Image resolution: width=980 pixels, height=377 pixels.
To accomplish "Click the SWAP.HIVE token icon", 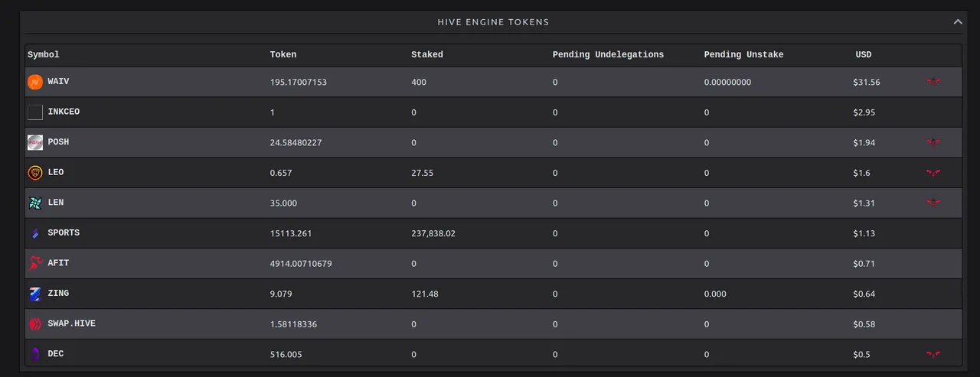I will click(35, 324).
